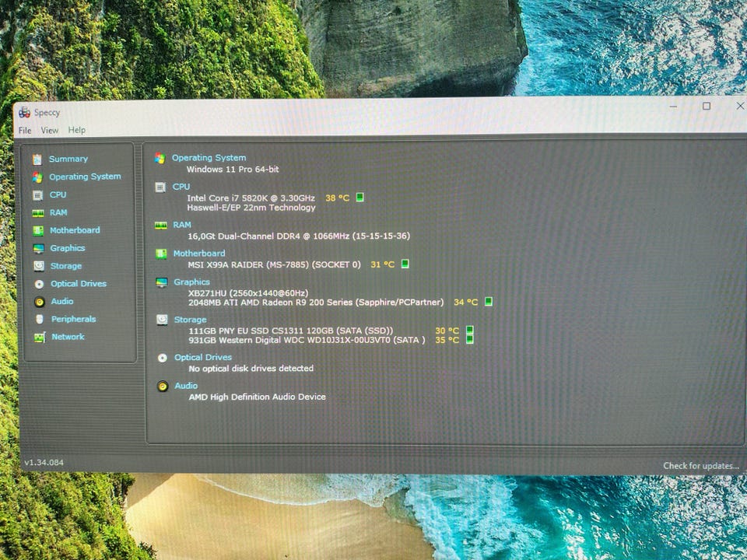Click green indicator beside graphics 34 °C
This screenshot has height=560, width=747.
[x=489, y=302]
